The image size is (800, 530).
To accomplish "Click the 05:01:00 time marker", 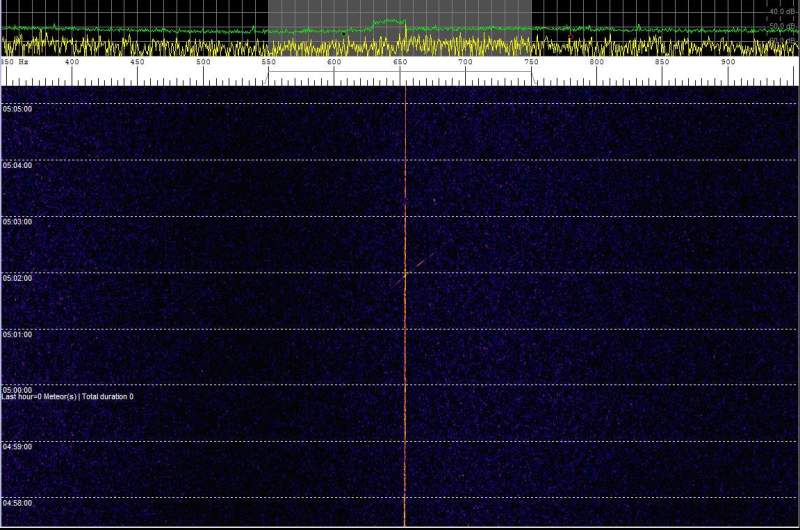I will 18,334.
